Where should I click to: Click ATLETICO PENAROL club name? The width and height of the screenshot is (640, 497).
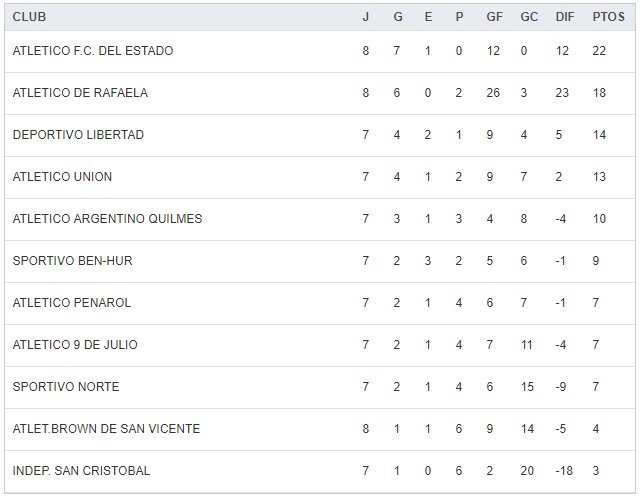pos(72,303)
